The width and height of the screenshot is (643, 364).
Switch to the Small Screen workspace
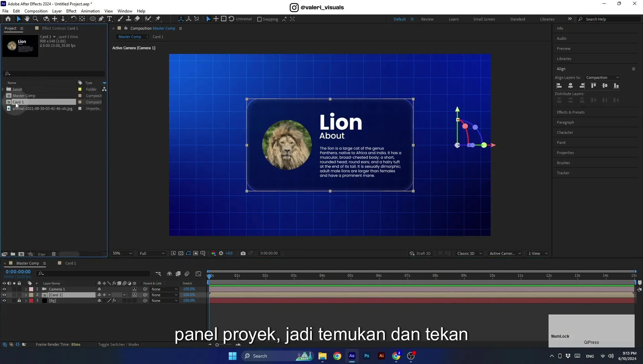(484, 19)
